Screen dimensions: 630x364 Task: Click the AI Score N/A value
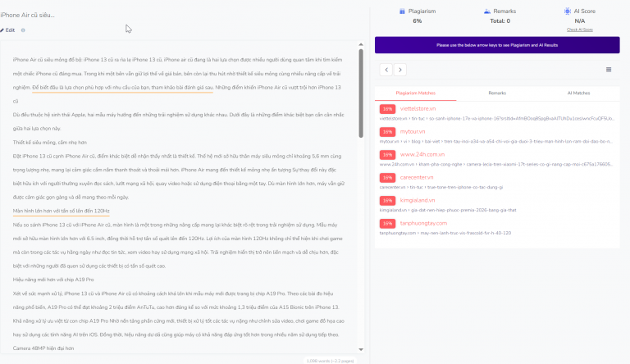579,20
